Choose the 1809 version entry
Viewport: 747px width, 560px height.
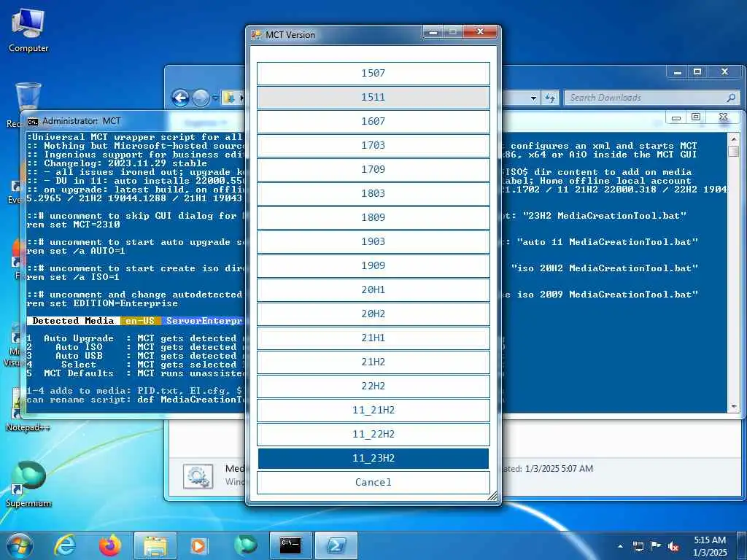click(373, 217)
